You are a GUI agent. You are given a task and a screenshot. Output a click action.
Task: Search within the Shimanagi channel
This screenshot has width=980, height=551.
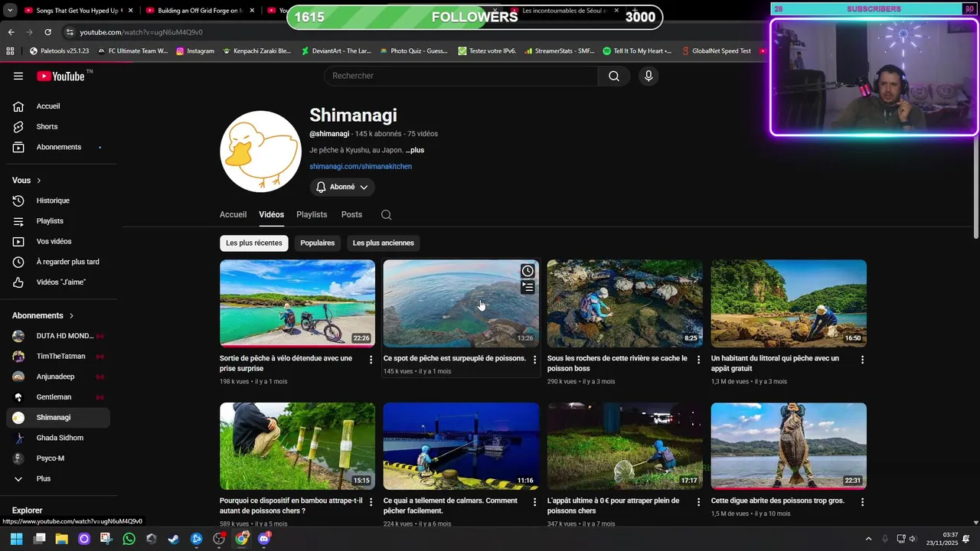pyautogui.click(x=386, y=215)
